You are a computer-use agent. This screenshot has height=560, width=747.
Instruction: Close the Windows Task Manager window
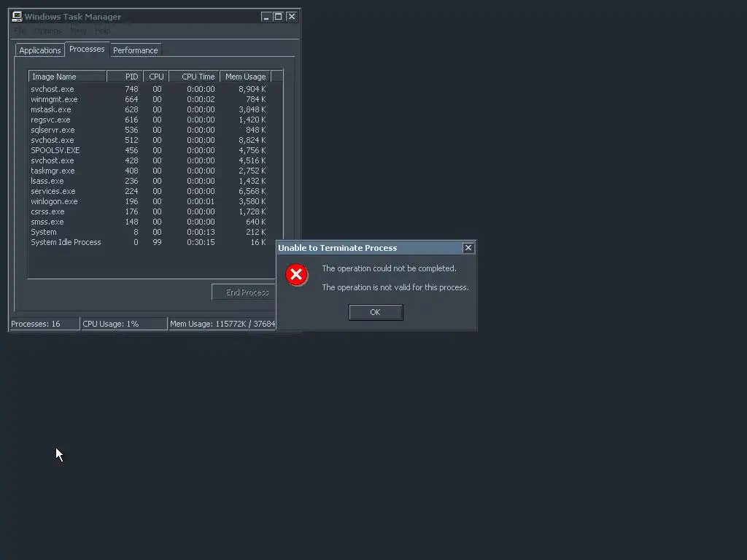point(292,17)
